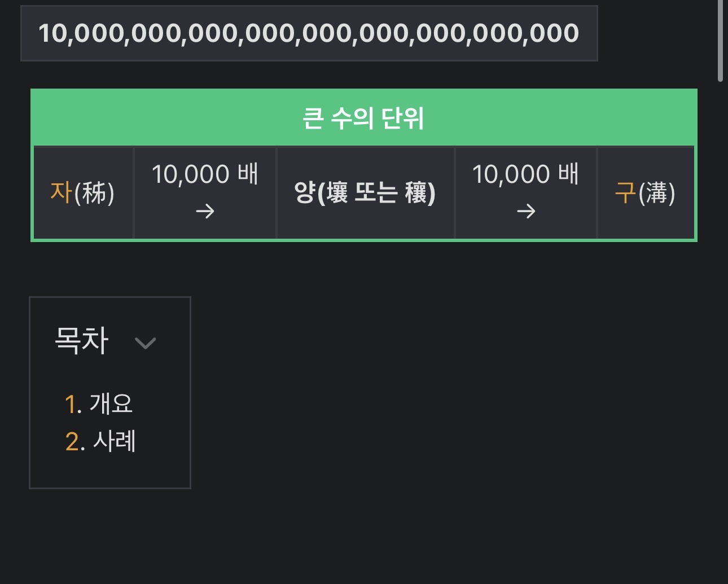The height and width of the screenshot is (584, 728).
Task: Click the hanja 壤 in center cell
Action: point(337,193)
